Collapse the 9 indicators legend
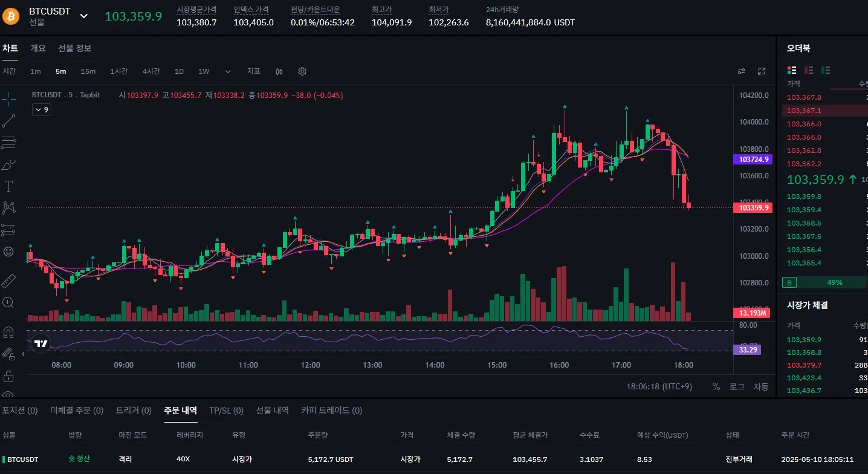The height and width of the screenshot is (474, 868). (x=42, y=109)
